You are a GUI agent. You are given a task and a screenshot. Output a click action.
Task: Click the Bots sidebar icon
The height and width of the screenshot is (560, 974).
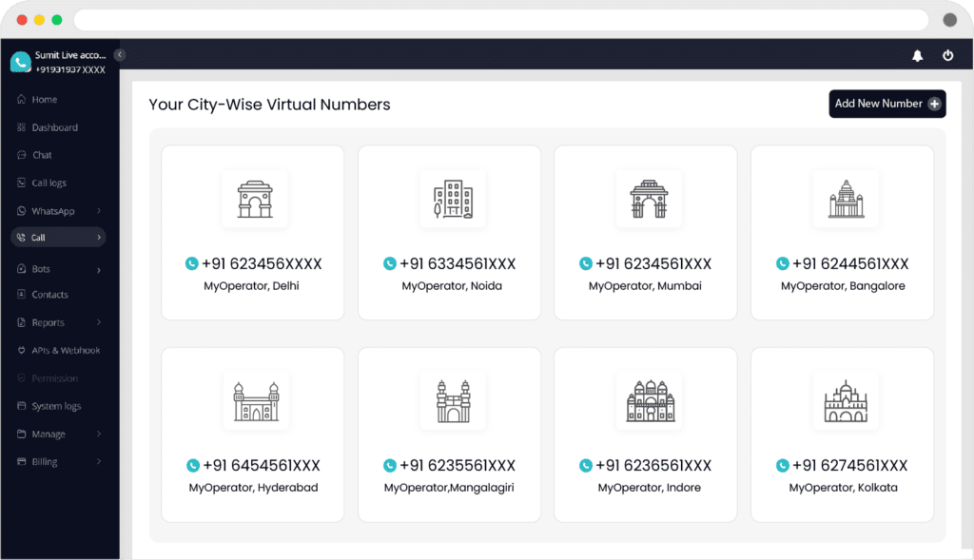(x=21, y=268)
